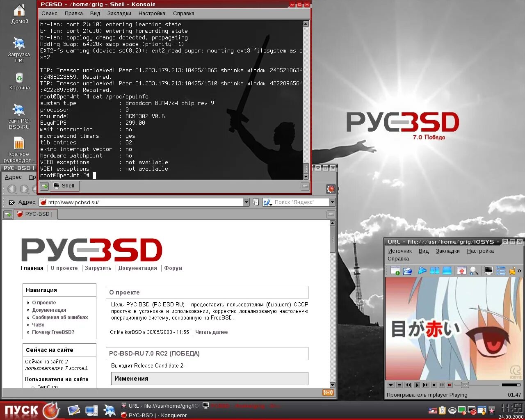
Task: Close current tab with Konqueror's tab bar button
Action: point(331,214)
